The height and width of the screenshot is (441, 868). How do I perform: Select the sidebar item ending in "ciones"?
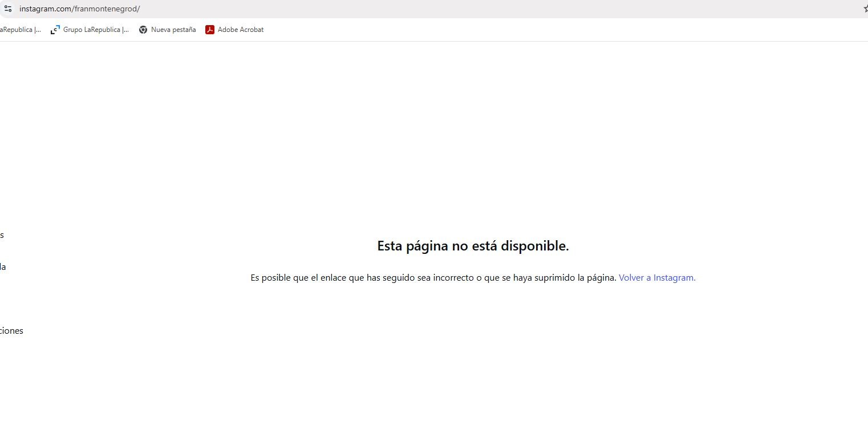11,331
